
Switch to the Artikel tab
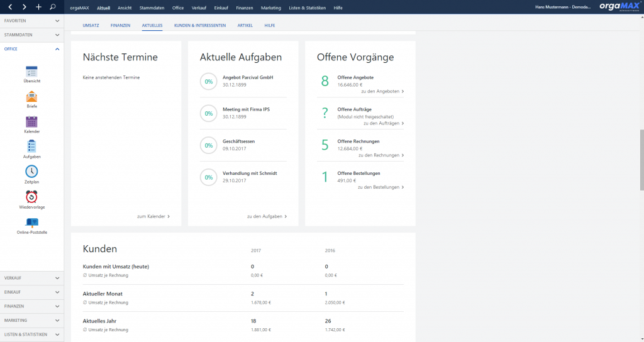coord(245,25)
